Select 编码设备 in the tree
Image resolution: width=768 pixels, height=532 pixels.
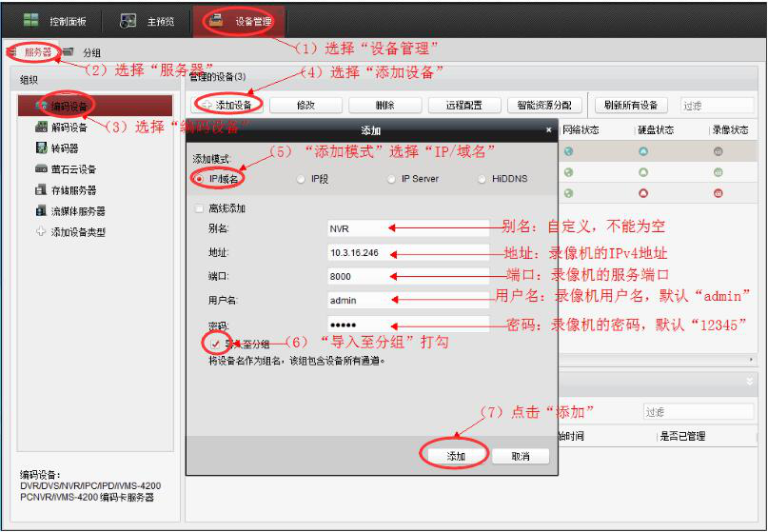pos(95,106)
